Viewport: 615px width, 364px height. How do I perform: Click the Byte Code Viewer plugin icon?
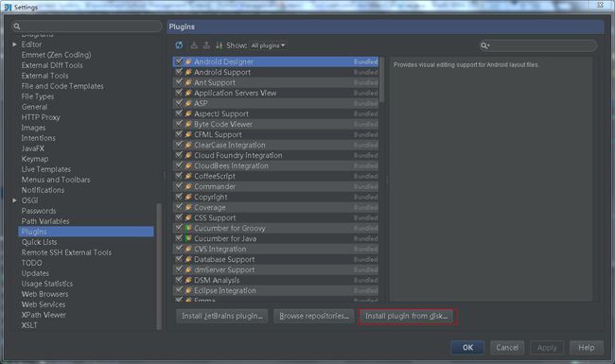[x=188, y=124]
